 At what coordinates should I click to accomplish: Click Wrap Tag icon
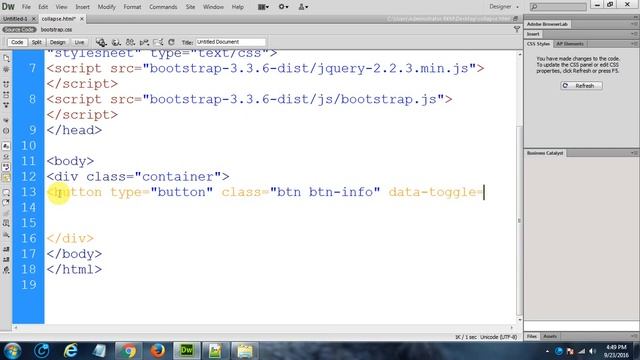click(6, 213)
